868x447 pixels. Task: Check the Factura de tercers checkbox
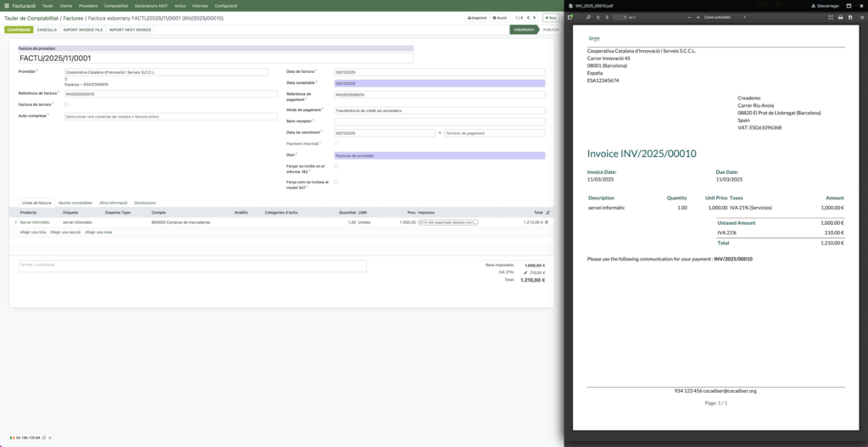pos(67,104)
